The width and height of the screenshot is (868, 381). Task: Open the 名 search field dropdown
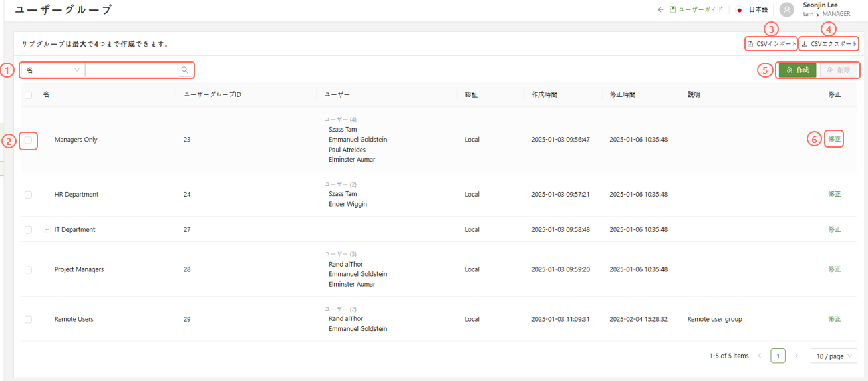(53, 70)
